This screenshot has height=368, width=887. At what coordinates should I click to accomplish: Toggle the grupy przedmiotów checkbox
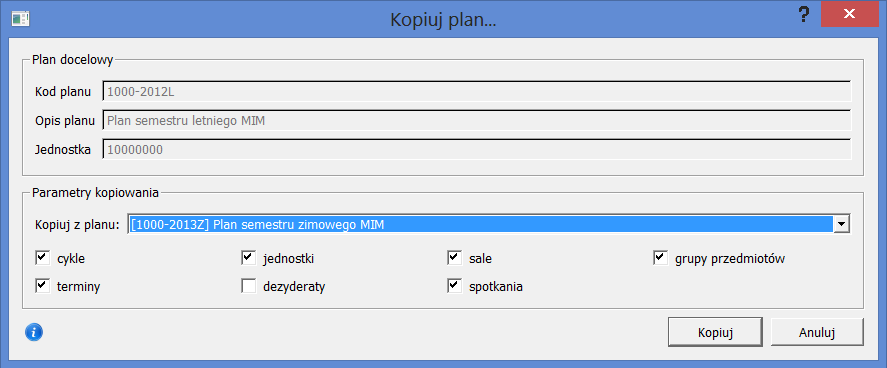pyautogui.click(x=660, y=258)
